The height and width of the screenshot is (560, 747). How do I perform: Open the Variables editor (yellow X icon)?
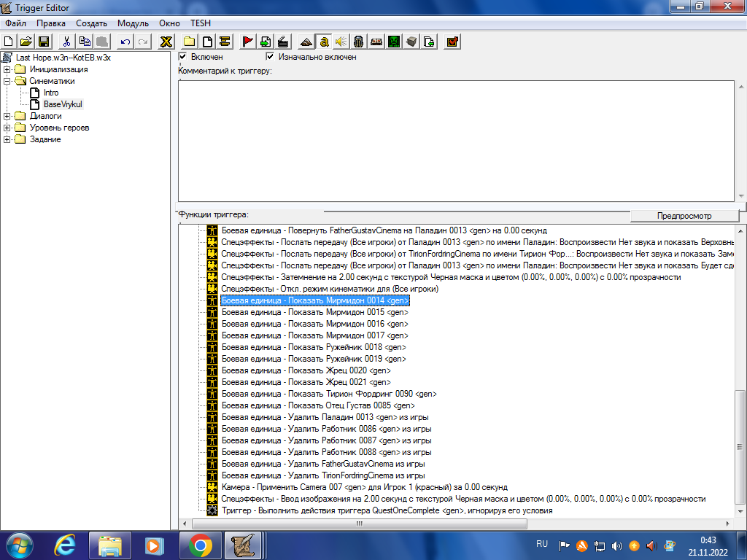tap(166, 42)
